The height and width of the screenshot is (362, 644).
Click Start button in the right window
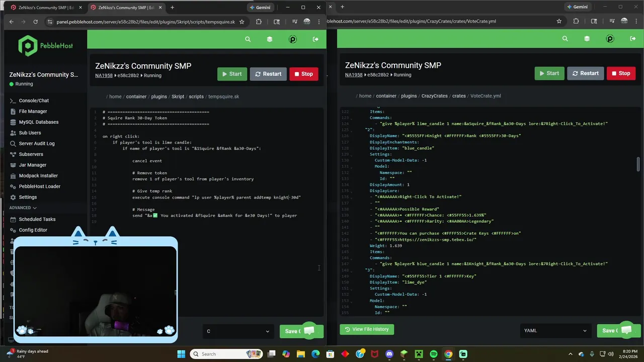pyautogui.click(x=549, y=73)
